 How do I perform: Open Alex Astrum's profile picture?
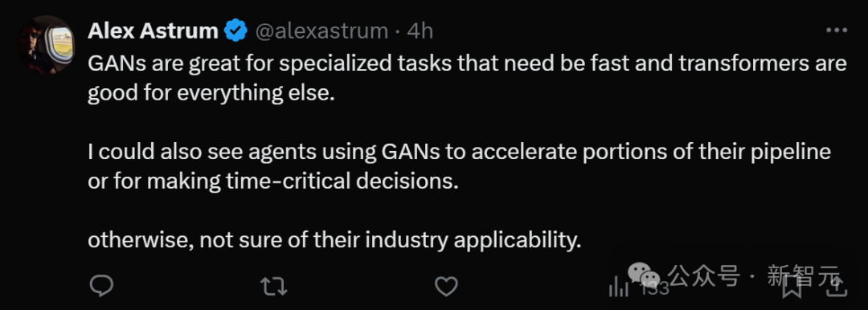click(x=46, y=45)
